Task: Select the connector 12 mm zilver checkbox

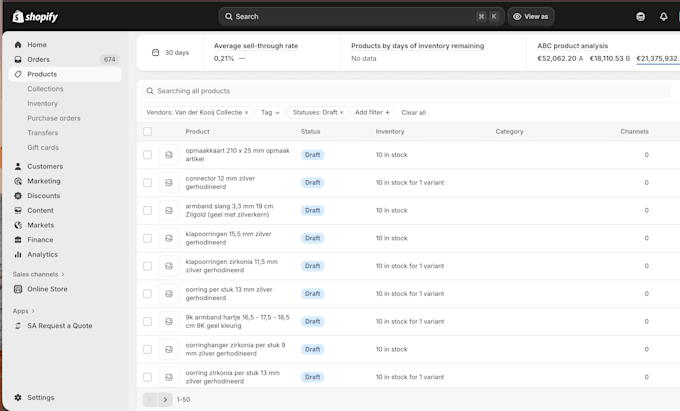Action: [147, 183]
